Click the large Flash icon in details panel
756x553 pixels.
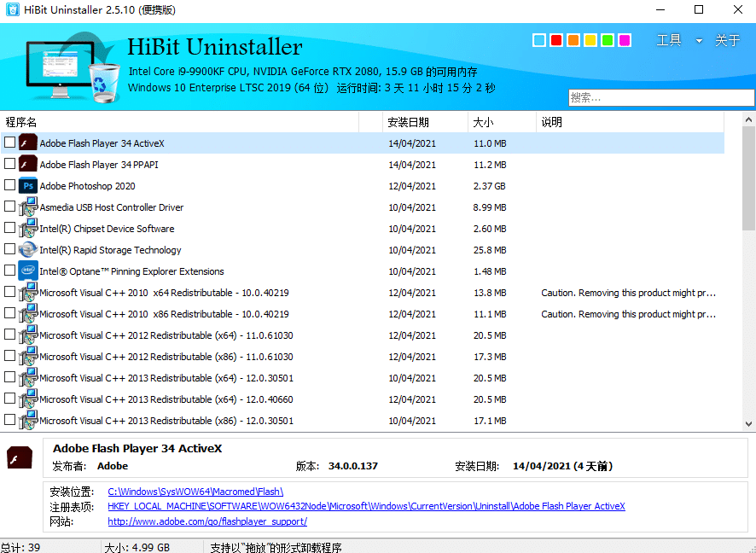(20, 457)
